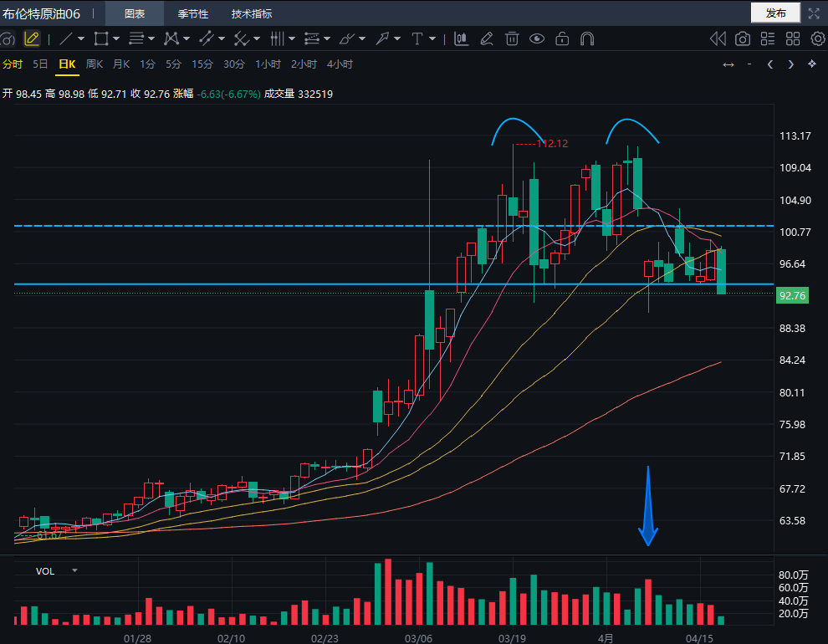Take a chart snapshot with the camera icon
Image resolution: width=828 pixels, height=644 pixels.
click(743, 38)
